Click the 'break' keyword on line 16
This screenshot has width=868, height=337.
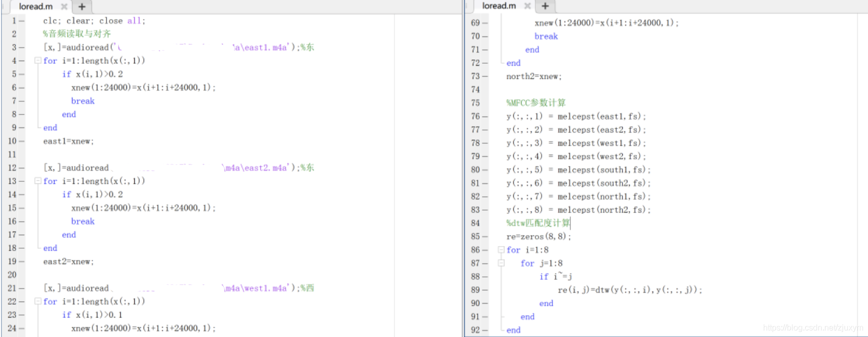[x=83, y=221]
